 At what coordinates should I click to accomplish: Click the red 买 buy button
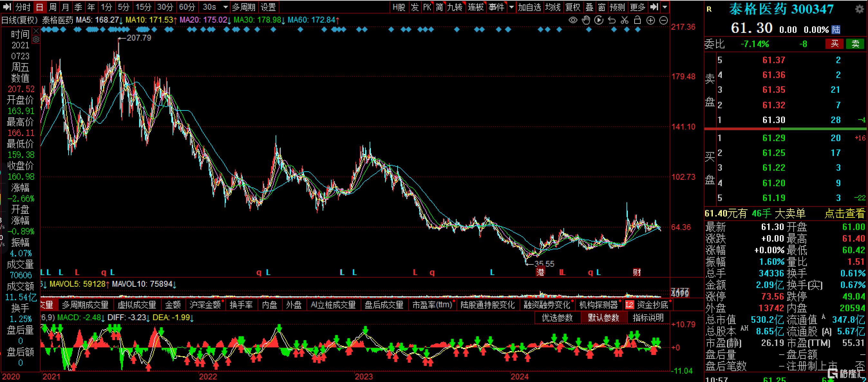coord(834,44)
